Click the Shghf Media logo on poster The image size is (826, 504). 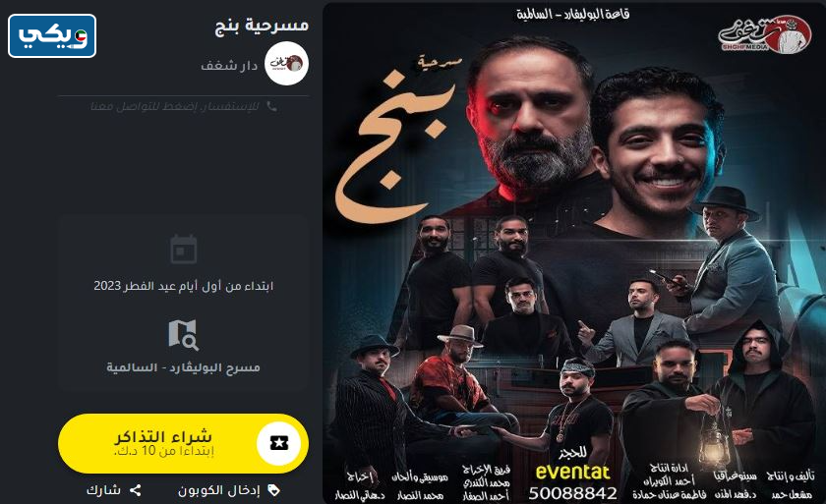(764, 34)
